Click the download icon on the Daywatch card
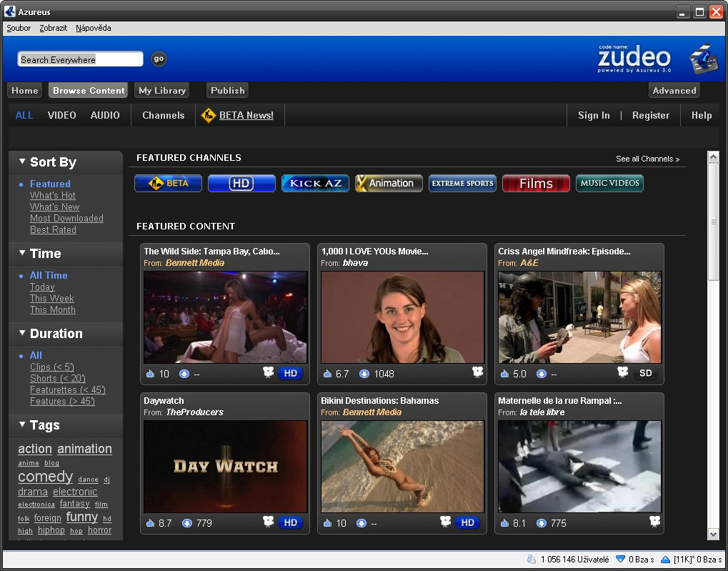Image resolution: width=728 pixels, height=571 pixels. pos(187,523)
